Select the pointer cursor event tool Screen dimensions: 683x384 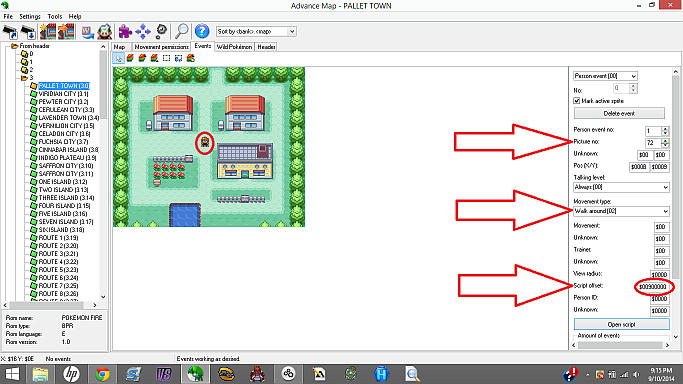point(118,58)
